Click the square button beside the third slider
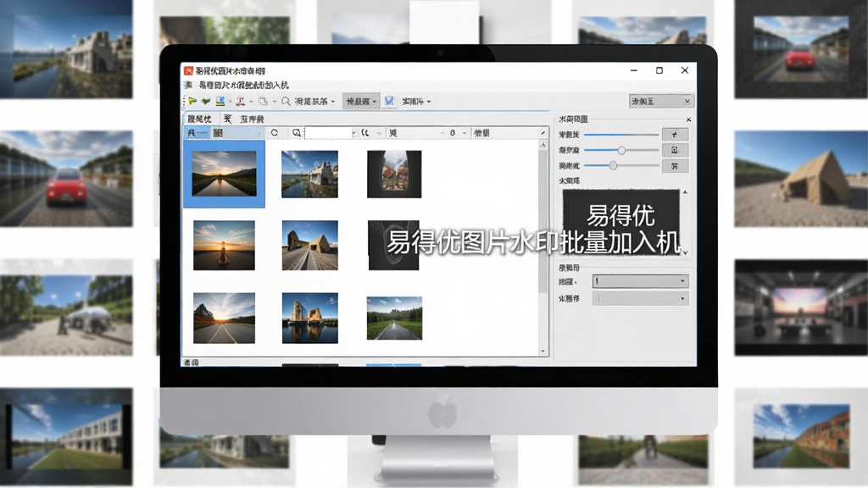 (x=675, y=166)
